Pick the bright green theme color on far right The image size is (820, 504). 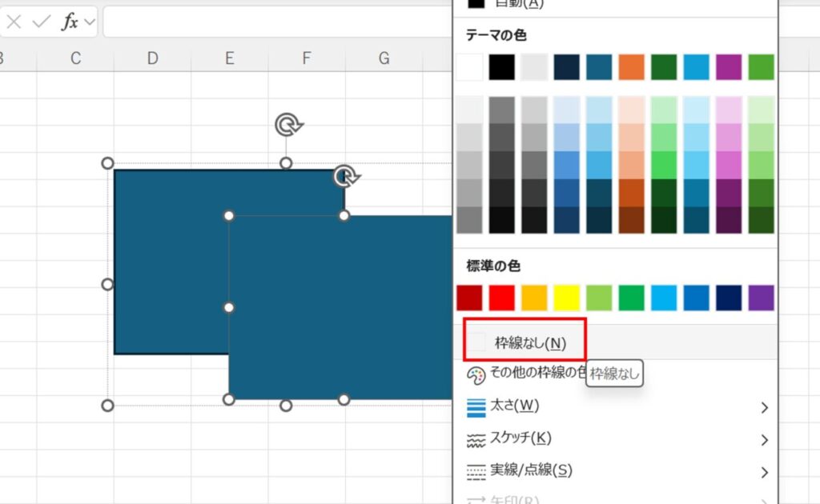coord(762,67)
